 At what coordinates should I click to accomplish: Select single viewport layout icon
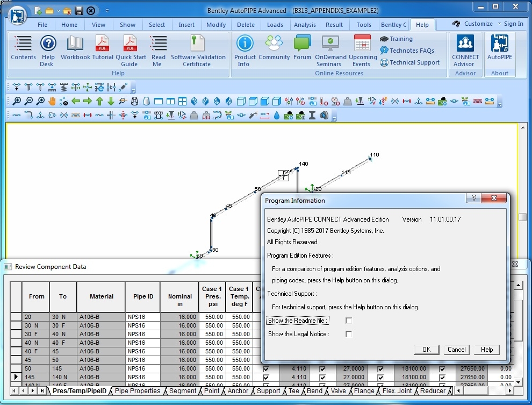point(159,101)
